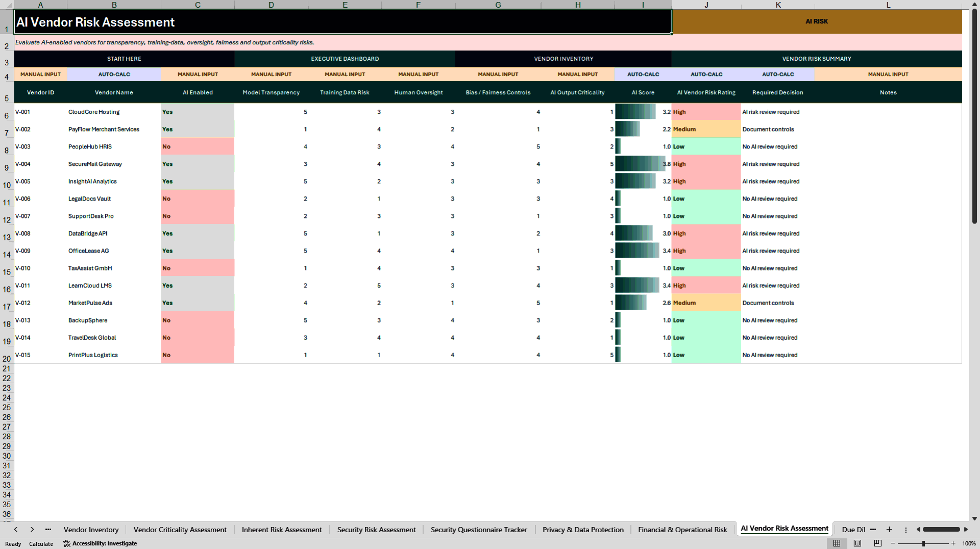
Task: Click the horizontal scrollbar thumb
Action: pos(941,530)
